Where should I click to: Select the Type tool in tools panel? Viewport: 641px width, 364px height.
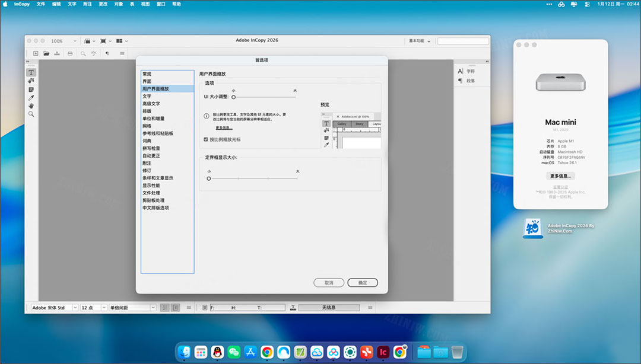pos(31,72)
